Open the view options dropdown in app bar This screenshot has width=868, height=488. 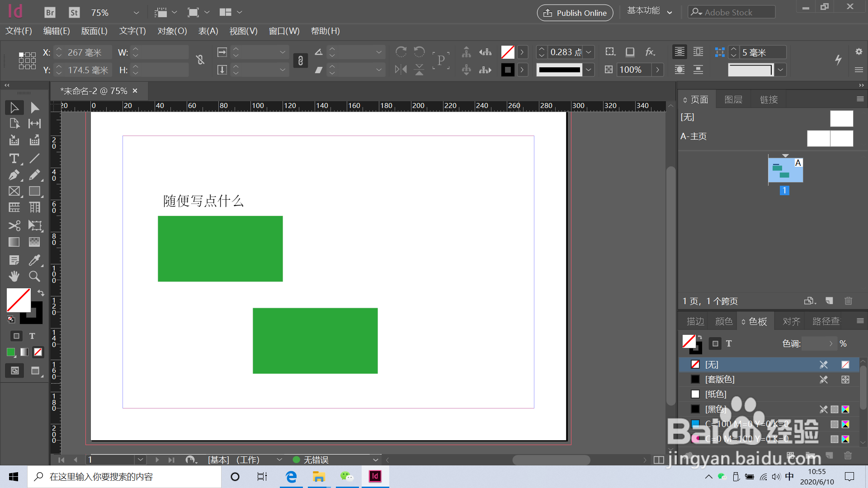165,13
